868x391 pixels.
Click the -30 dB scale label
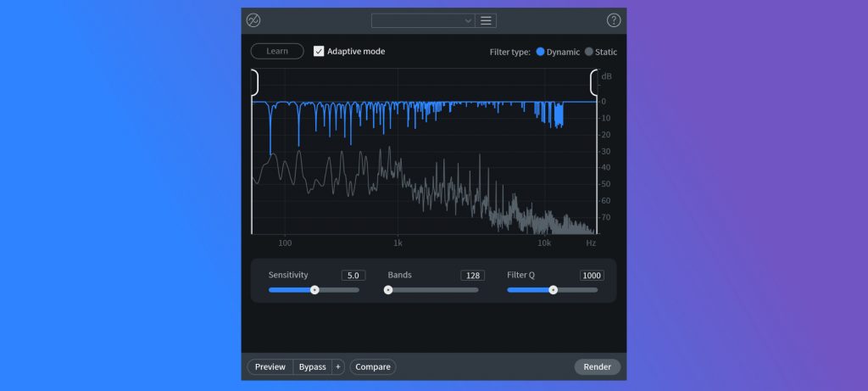[x=605, y=151]
